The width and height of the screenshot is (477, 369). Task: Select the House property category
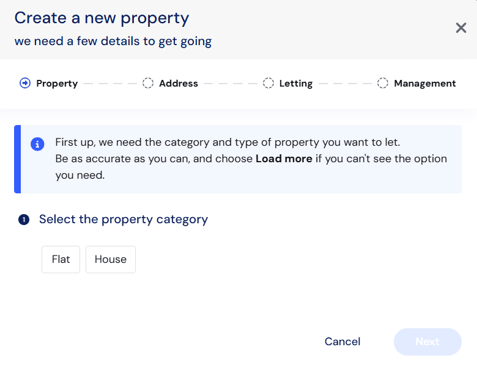coord(110,259)
